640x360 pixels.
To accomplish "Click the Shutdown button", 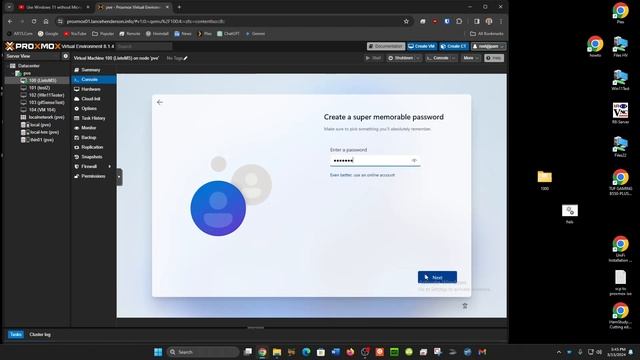I will [400, 58].
